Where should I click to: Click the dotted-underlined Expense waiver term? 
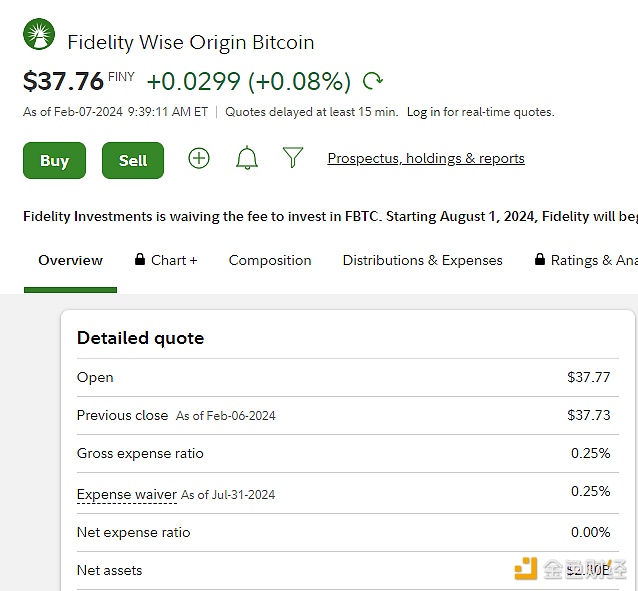coord(127,494)
